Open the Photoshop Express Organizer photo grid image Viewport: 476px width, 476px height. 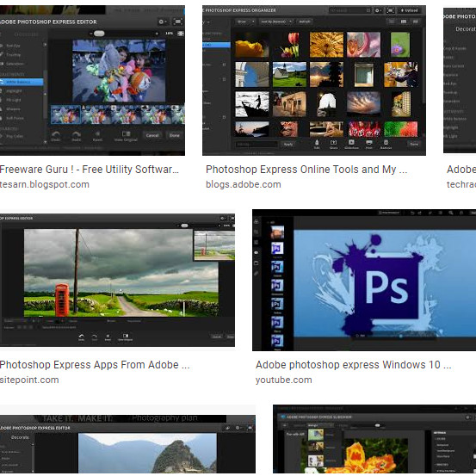[x=314, y=80]
